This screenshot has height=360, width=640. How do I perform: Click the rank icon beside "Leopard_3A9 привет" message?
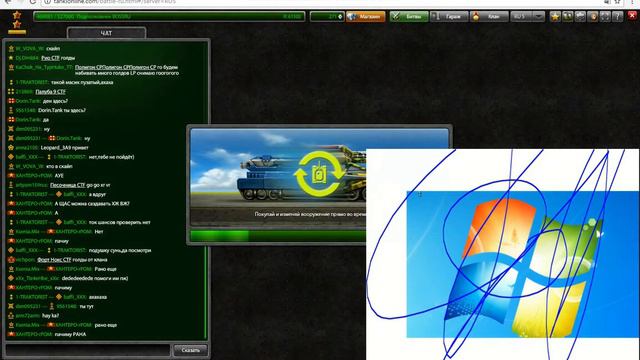pyautogui.click(x=11, y=148)
